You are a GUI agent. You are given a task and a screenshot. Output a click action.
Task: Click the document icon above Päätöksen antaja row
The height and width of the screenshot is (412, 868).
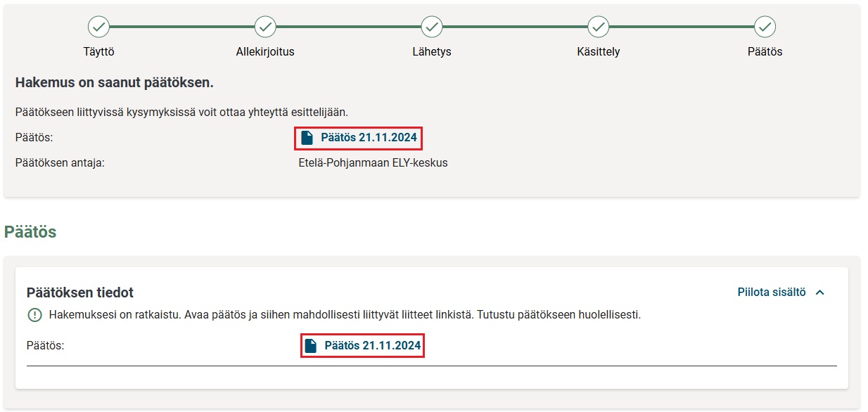coord(307,138)
